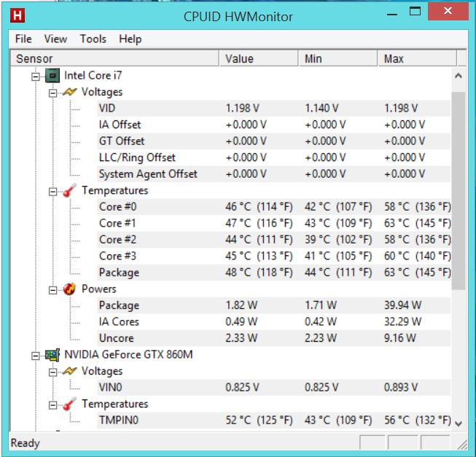
Task: Select the Core #0 temperature row
Action: click(x=274, y=207)
